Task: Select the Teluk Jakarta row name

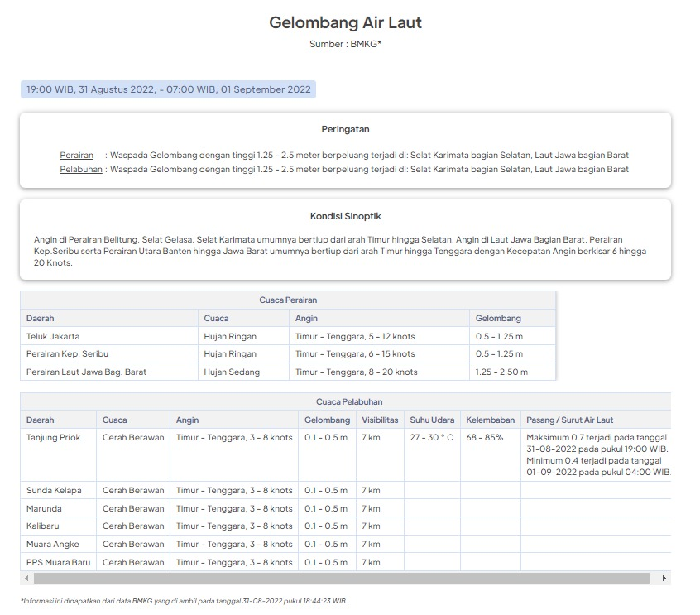Action: (x=53, y=336)
